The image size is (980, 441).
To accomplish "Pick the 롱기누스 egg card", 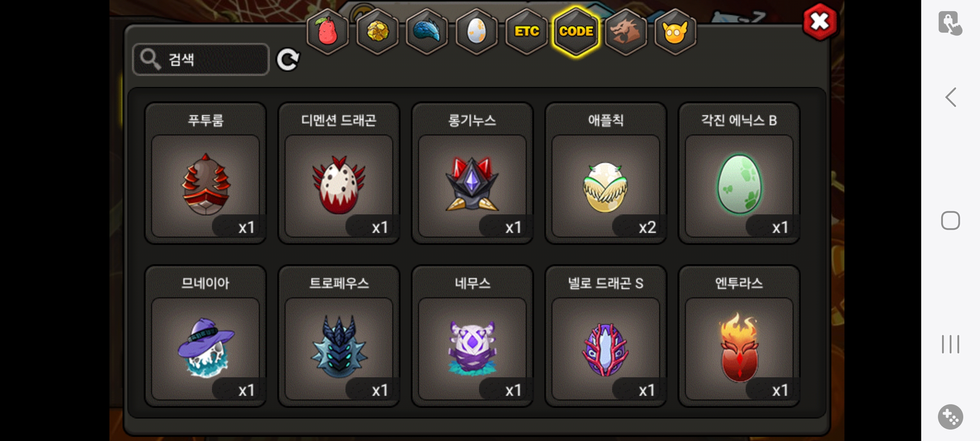I will [472, 173].
